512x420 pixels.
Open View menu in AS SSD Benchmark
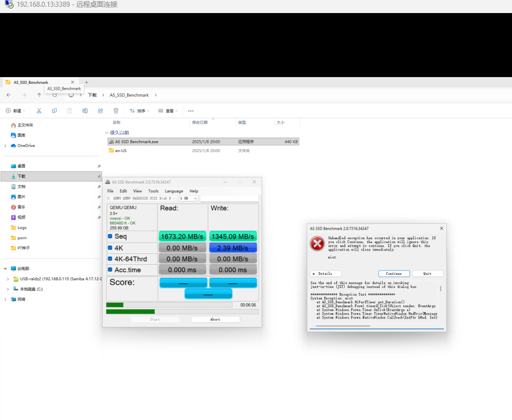[137, 191]
